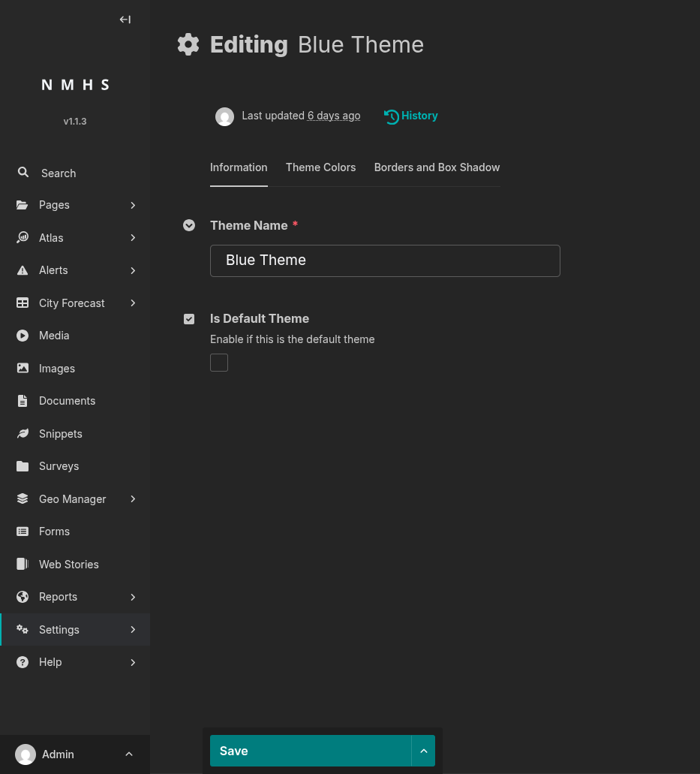This screenshot has height=774, width=700.
Task: Click the '6 days ago' timestamp
Action: click(x=333, y=116)
